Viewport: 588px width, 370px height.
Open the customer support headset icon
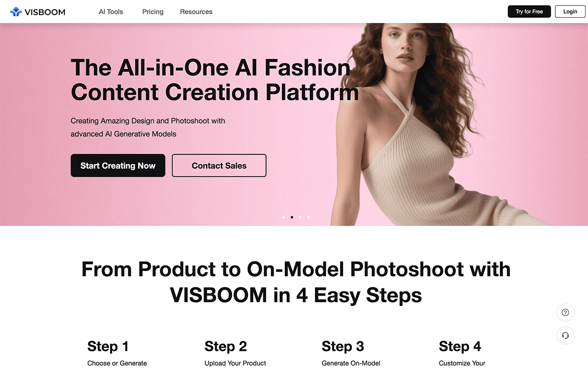565,335
